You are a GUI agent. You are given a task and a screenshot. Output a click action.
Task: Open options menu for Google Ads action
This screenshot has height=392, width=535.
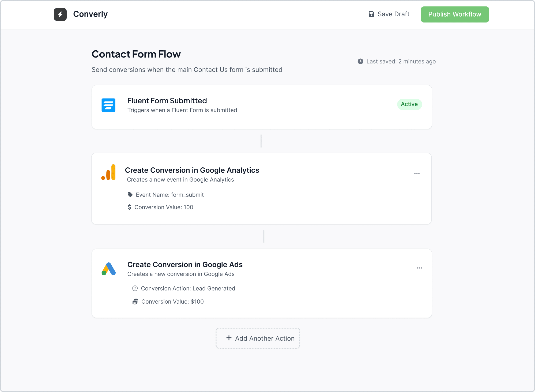(419, 268)
